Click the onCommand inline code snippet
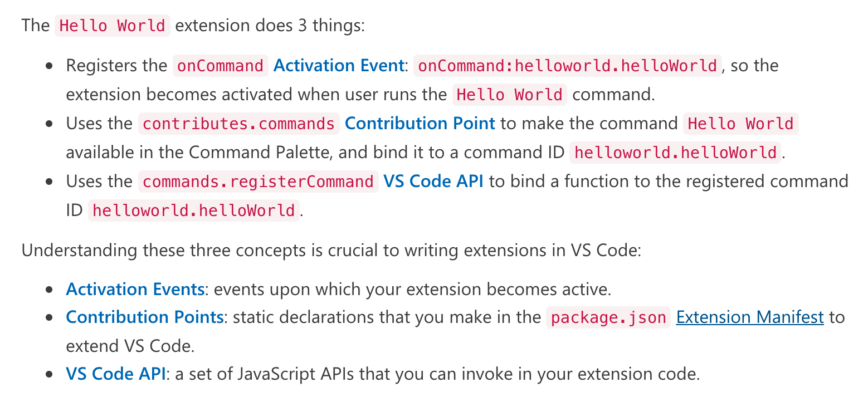 point(220,66)
